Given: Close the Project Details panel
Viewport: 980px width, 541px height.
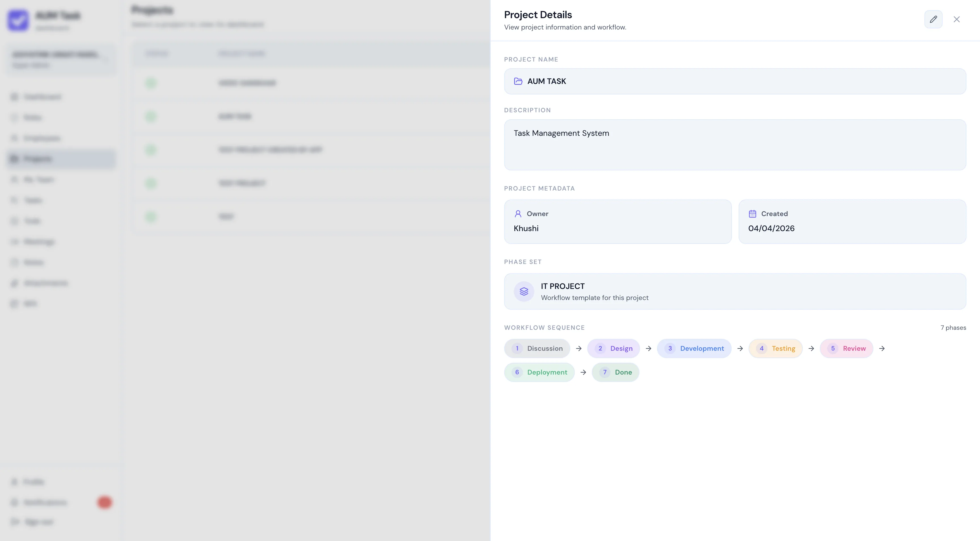Looking at the screenshot, I should [956, 19].
